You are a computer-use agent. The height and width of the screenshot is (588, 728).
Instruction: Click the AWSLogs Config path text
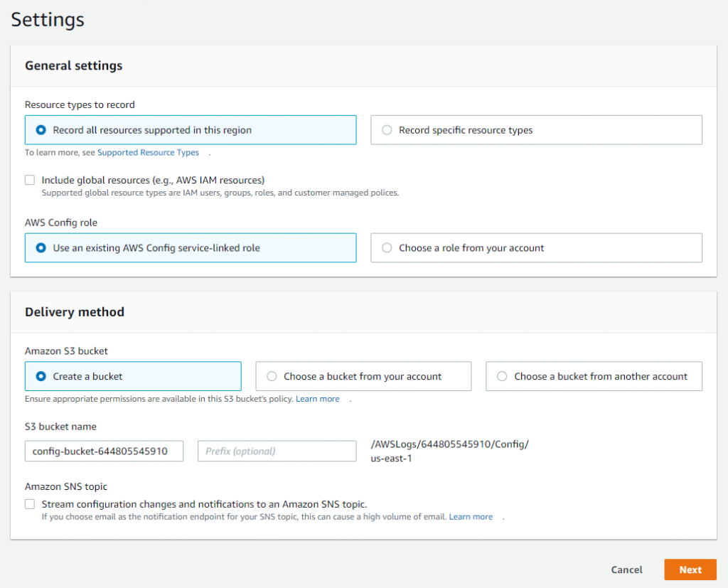pos(449,445)
